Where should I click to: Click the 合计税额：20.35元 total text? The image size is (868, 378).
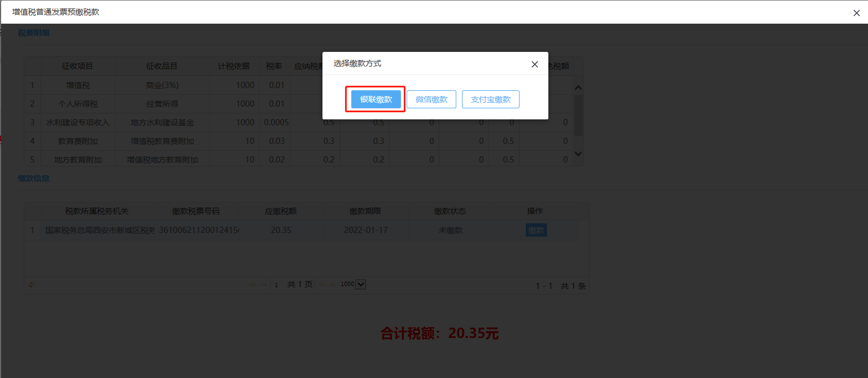pos(439,333)
